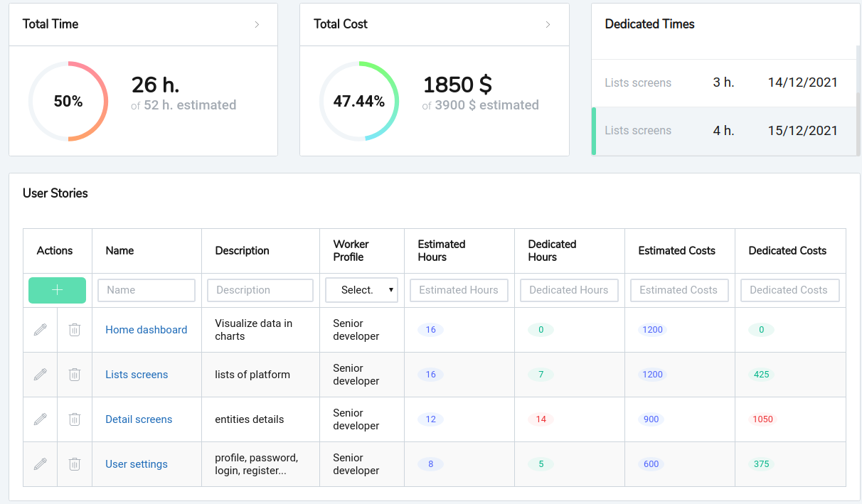This screenshot has height=504, width=862.
Task: Click the 50% Total Time progress ring
Action: point(68,101)
